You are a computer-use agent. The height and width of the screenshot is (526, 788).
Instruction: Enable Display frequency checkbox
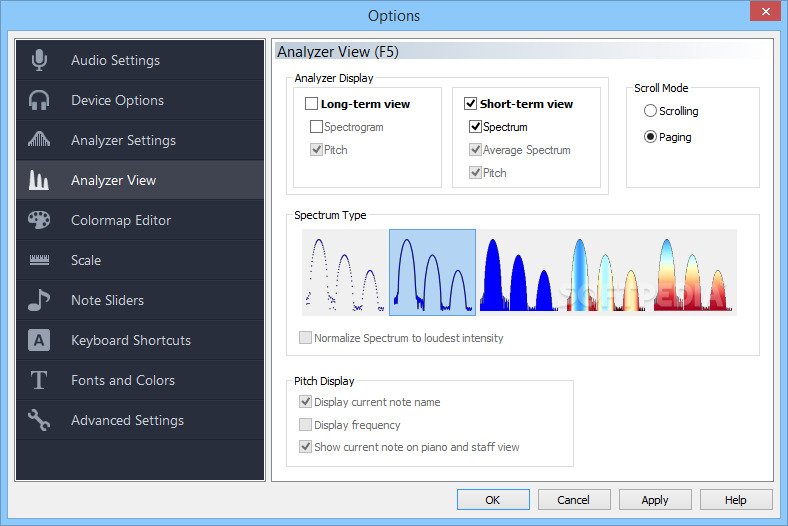click(305, 425)
